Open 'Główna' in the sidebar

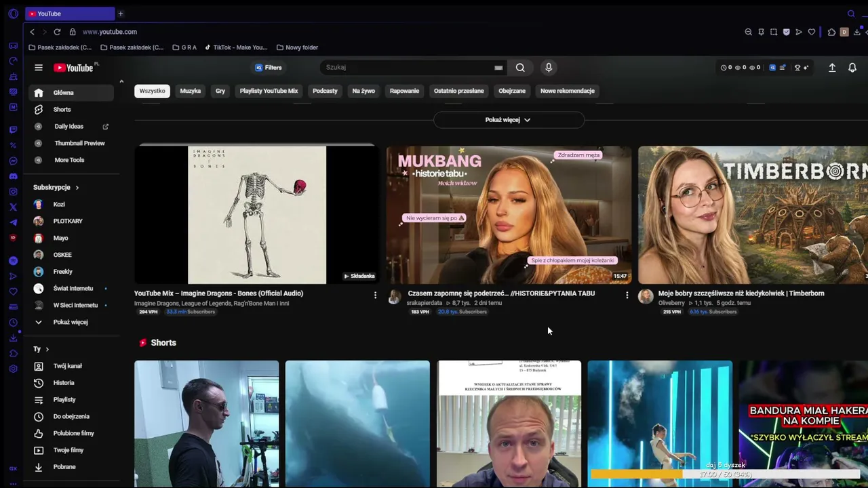[x=71, y=93]
